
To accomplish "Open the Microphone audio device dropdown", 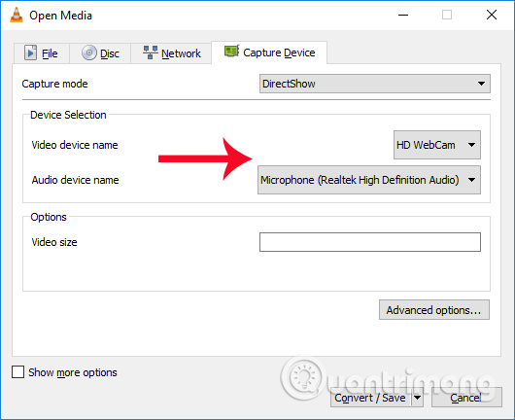I will 369,180.
